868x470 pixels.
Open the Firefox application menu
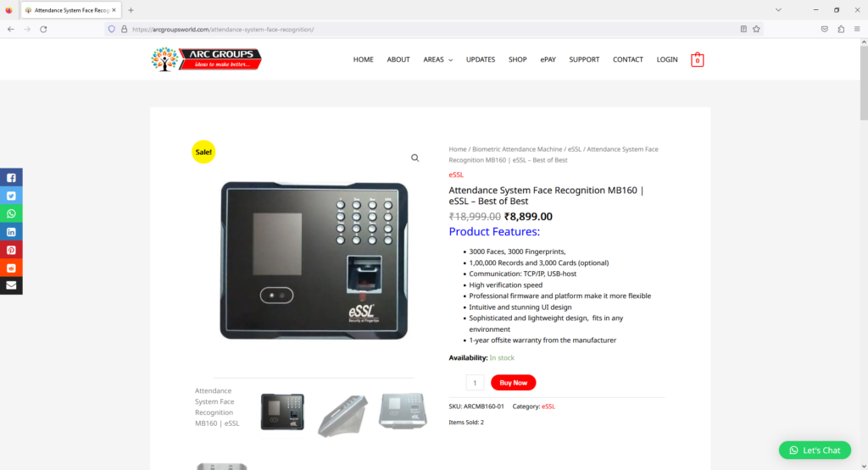click(x=857, y=30)
